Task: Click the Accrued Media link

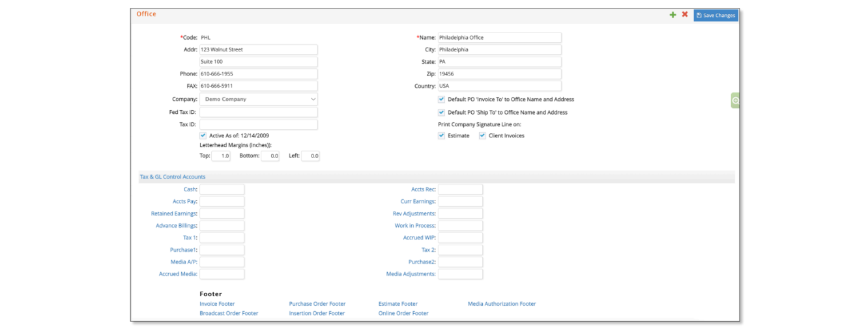Action: click(178, 274)
